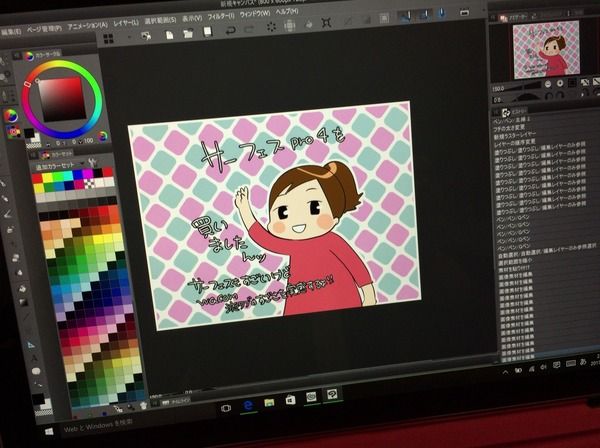The image size is (600, 448).
Task: Open Microsoft Edge from the taskbar
Action: [x=248, y=405]
